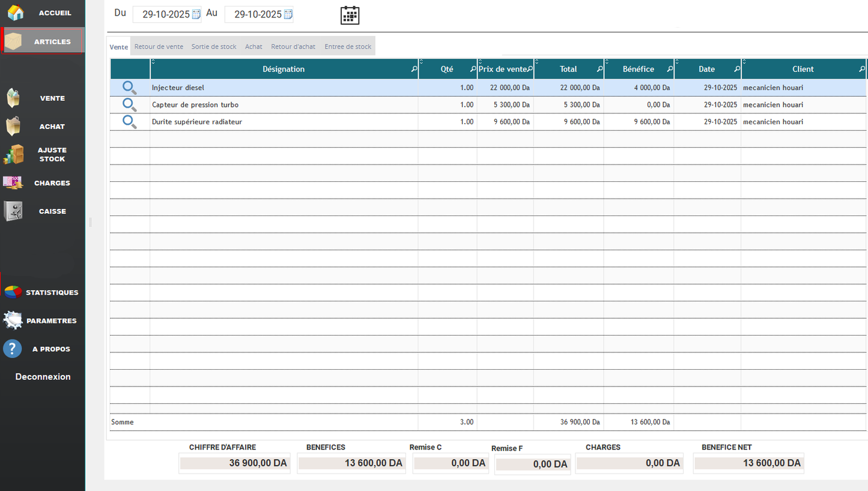The width and height of the screenshot is (868, 491).
Task: View details of Injecteur diesel via magnifier
Action: (130, 88)
